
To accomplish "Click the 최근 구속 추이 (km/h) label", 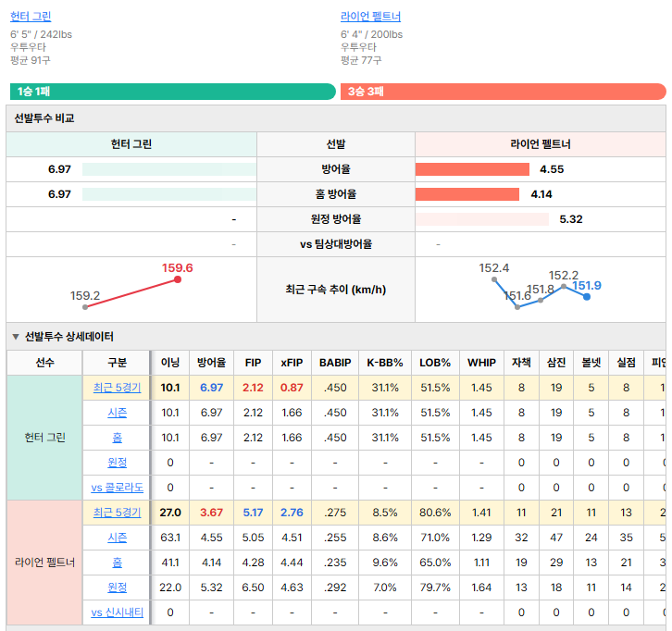I will coord(336,290).
